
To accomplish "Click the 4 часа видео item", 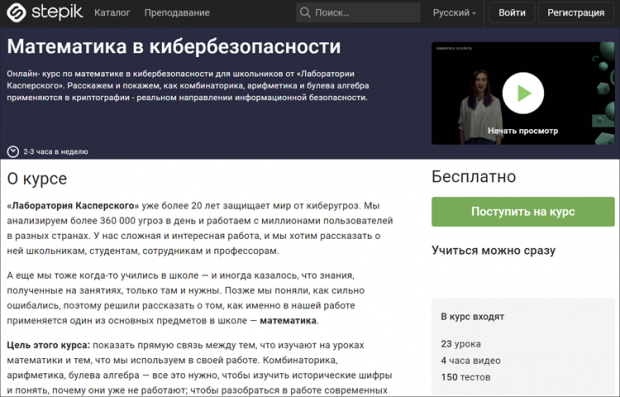I will [471, 361].
